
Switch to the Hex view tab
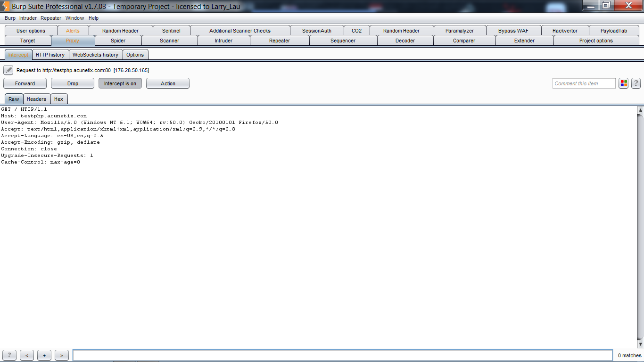tap(59, 99)
